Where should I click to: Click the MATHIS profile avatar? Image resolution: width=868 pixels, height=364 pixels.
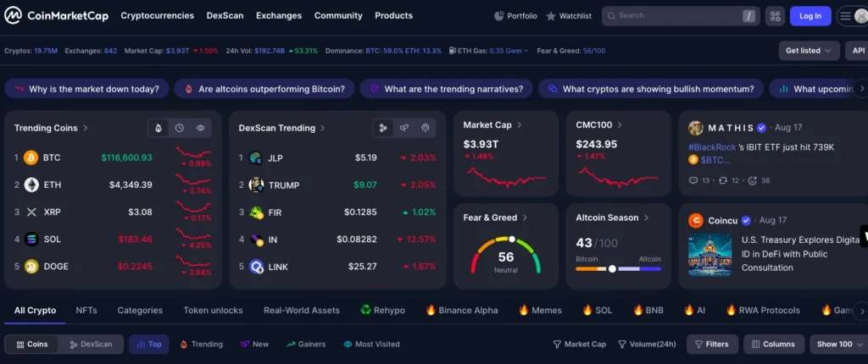(696, 128)
